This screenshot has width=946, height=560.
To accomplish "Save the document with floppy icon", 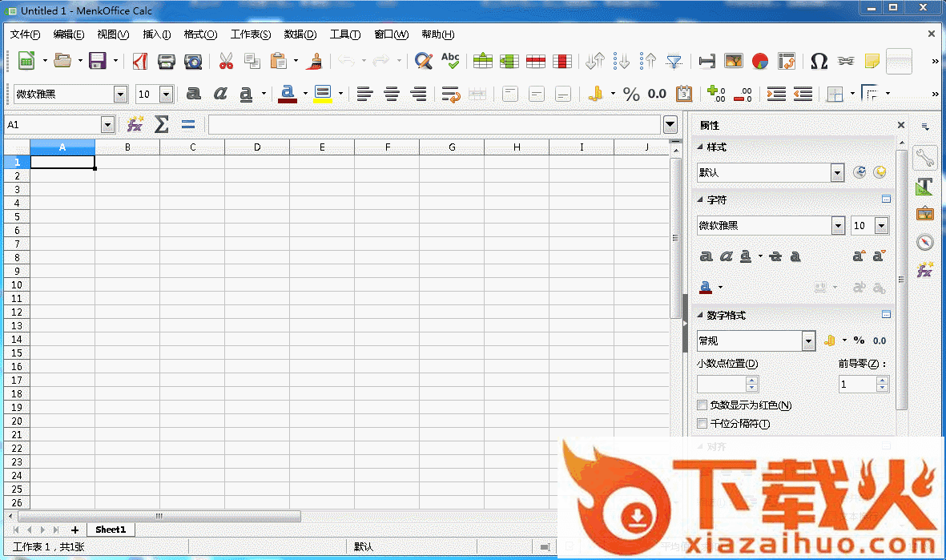I will (97, 60).
